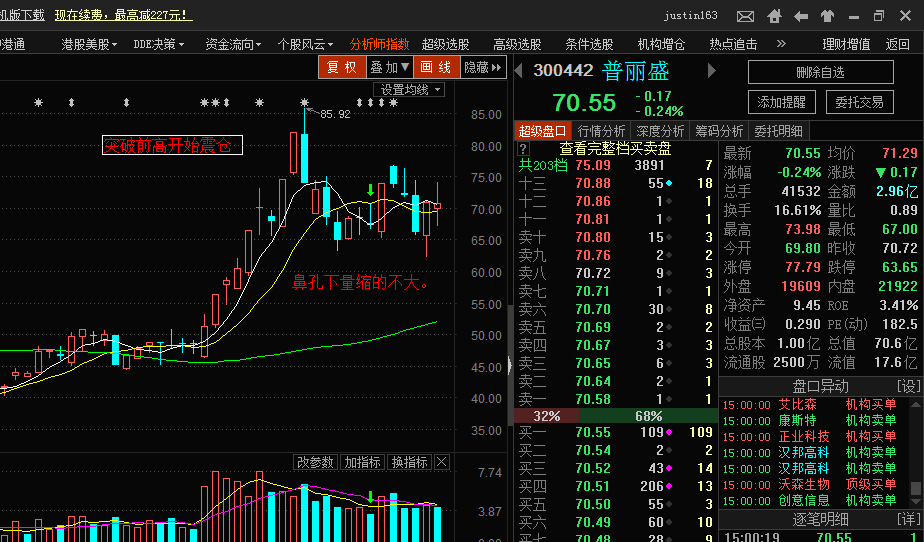Open 超级选股 menu item

[446, 44]
